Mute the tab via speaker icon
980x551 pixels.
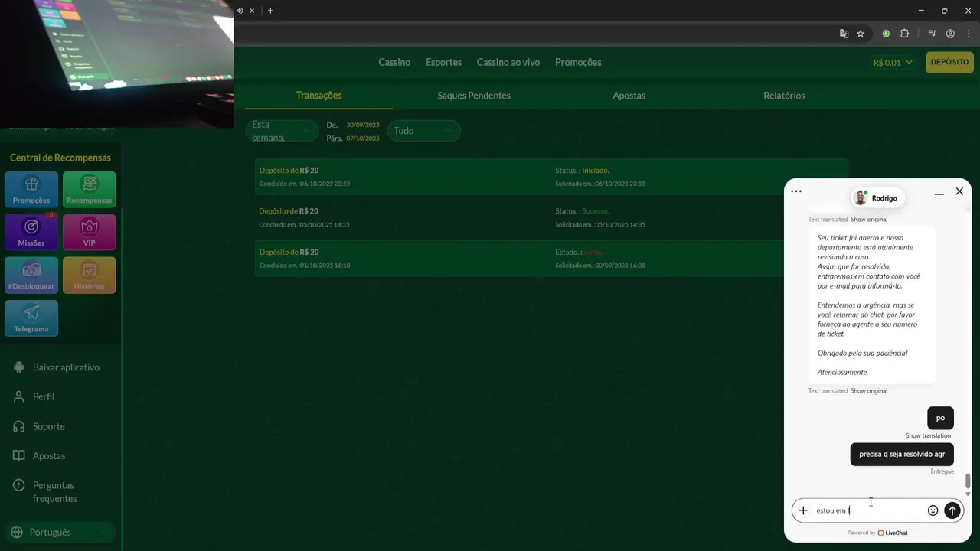coord(240,11)
